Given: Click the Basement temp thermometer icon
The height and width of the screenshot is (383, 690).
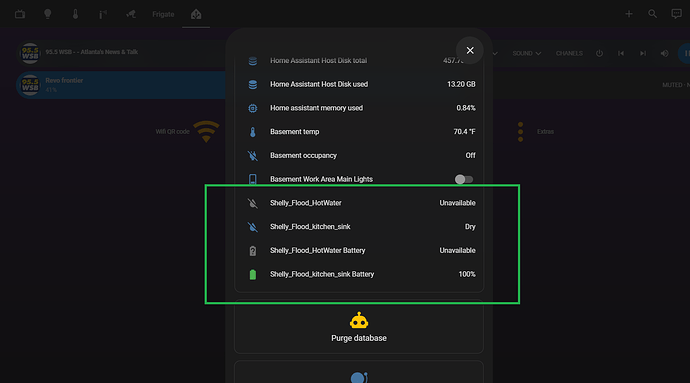Looking at the screenshot, I should point(253,132).
